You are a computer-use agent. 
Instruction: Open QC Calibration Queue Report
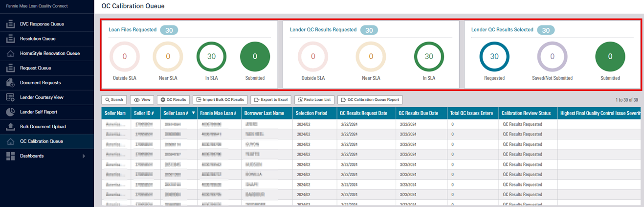point(370,100)
